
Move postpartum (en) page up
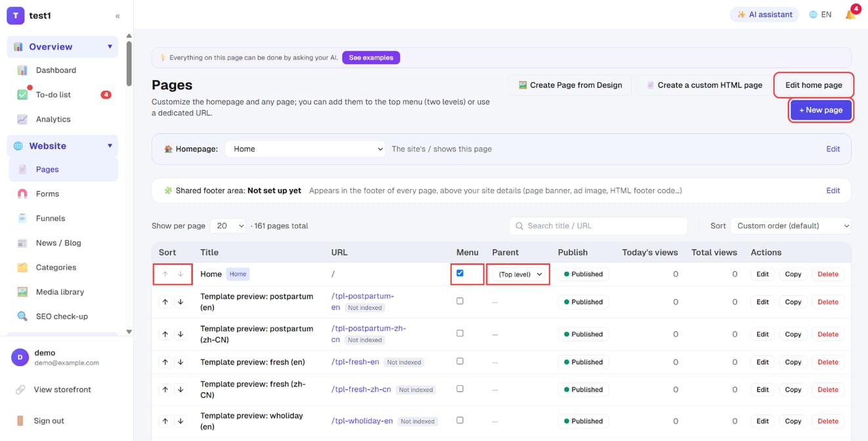(165, 302)
